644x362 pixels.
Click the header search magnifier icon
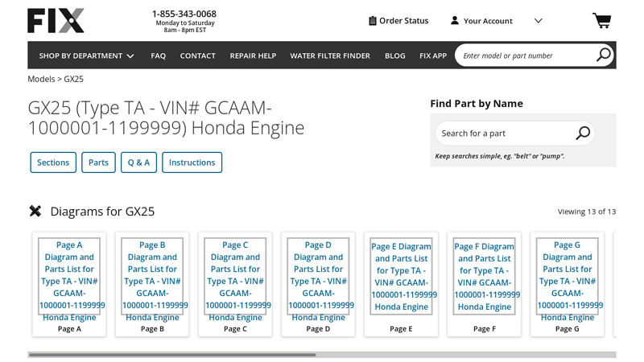coord(603,55)
